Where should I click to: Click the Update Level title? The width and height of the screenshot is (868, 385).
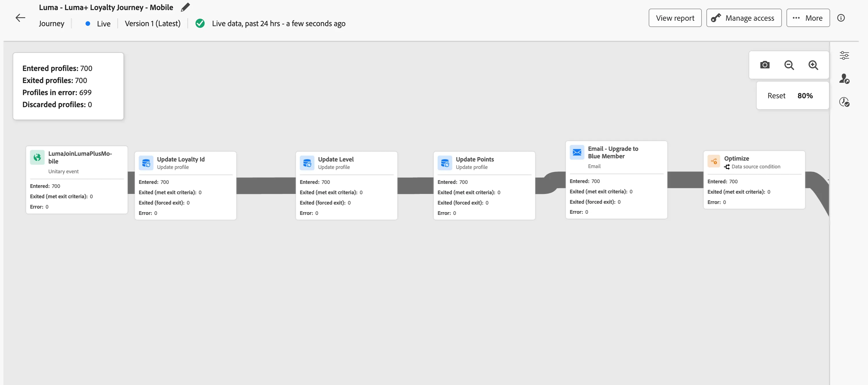(336, 159)
